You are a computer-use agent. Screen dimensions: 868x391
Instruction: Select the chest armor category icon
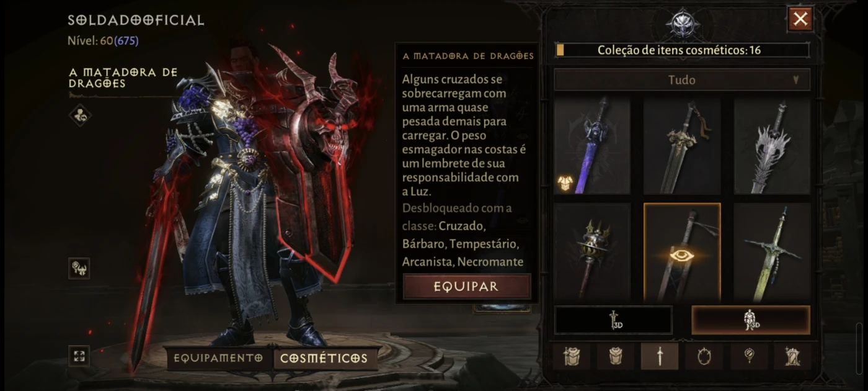[x=614, y=357]
